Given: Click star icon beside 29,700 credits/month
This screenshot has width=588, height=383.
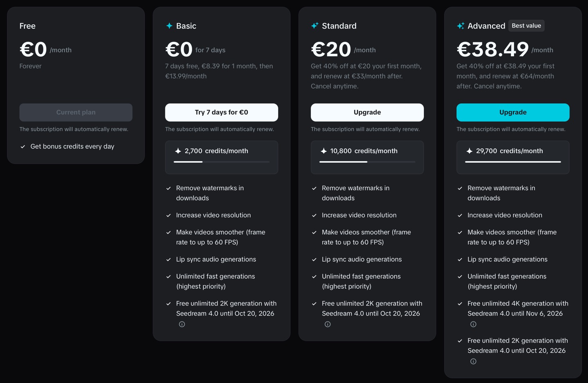Looking at the screenshot, I should 470,151.
